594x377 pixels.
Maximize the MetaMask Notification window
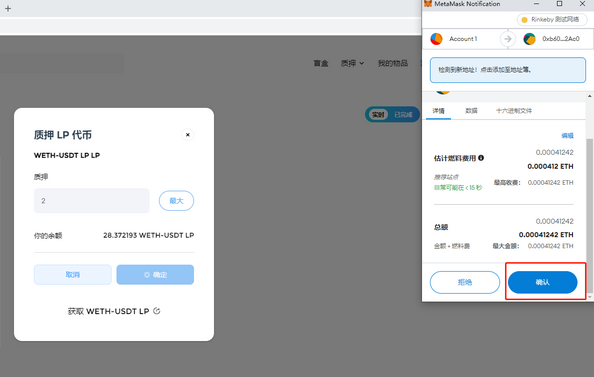(559, 4)
